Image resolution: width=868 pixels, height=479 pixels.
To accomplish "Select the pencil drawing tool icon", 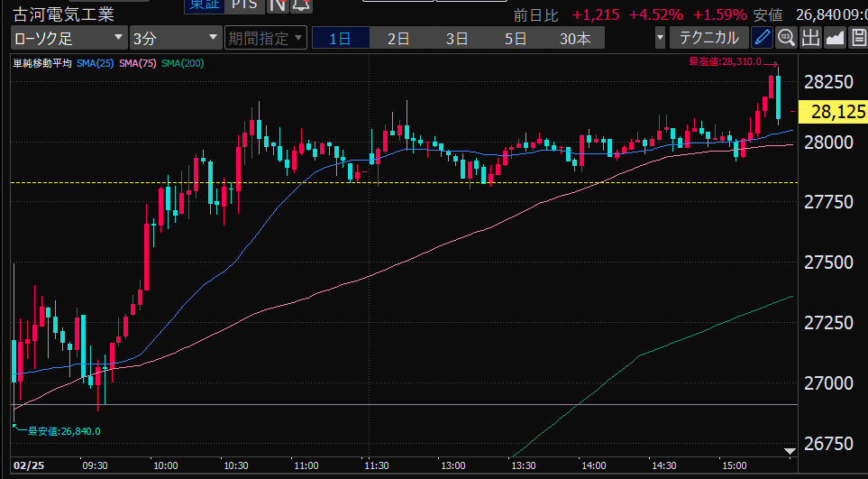I will pos(763,38).
